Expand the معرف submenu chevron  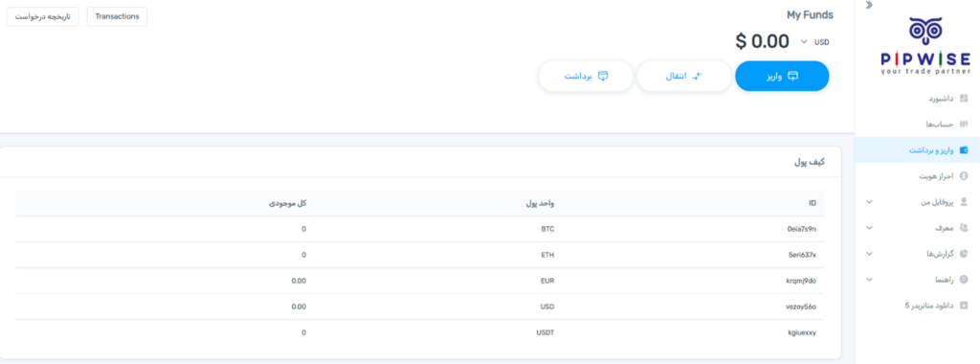click(x=869, y=228)
